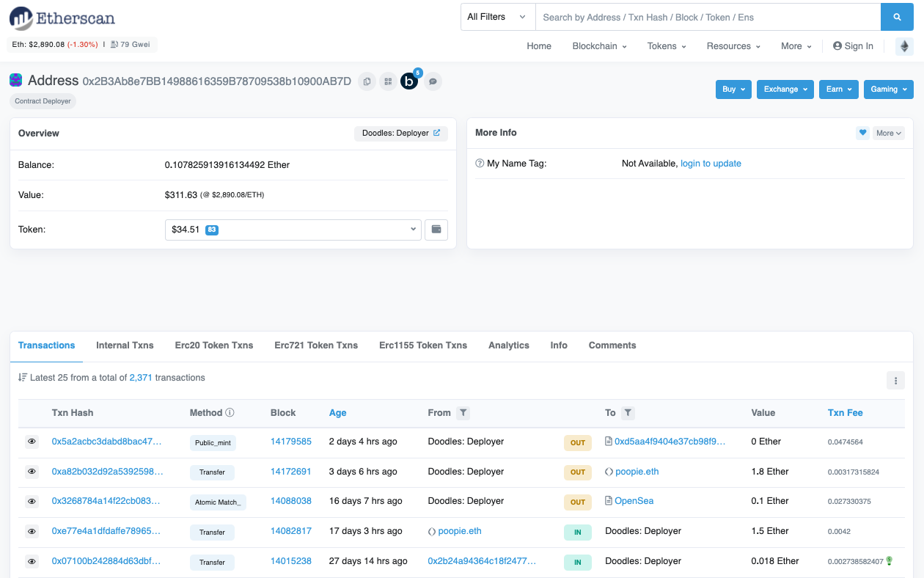
Task: Click the gas pump Gwei indicator
Action: tap(131, 45)
